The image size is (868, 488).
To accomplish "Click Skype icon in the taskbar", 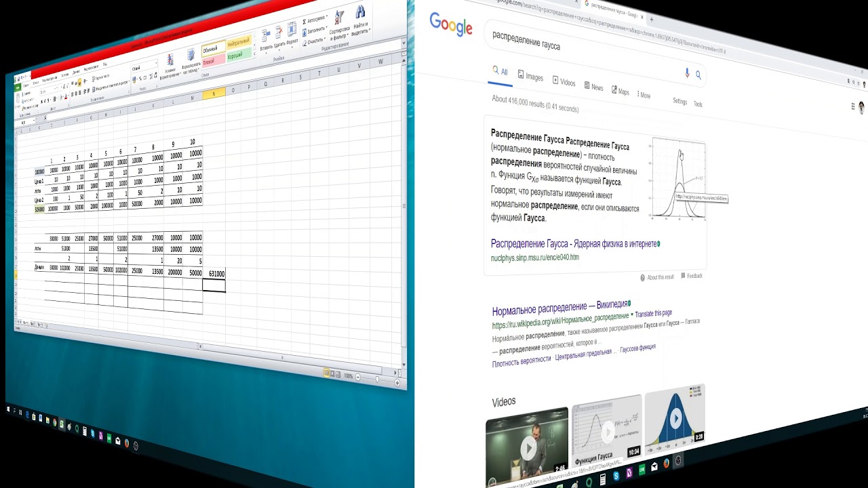I will (x=93, y=433).
